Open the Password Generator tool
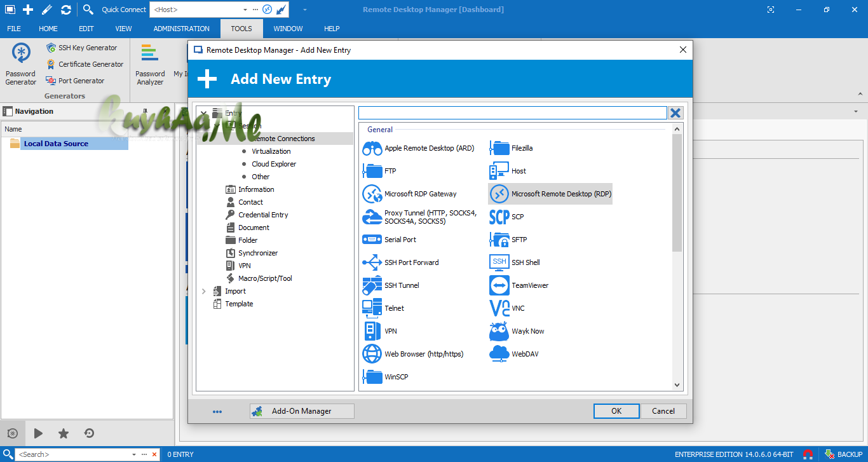Screen dimensions: 868x462 coord(21,64)
